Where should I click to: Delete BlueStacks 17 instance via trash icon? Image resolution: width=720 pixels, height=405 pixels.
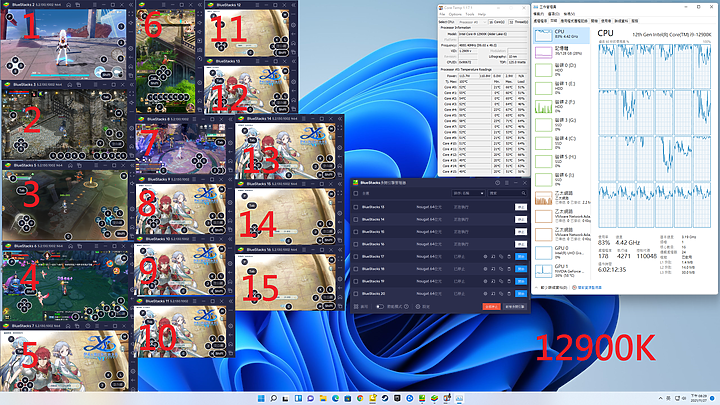click(509, 257)
